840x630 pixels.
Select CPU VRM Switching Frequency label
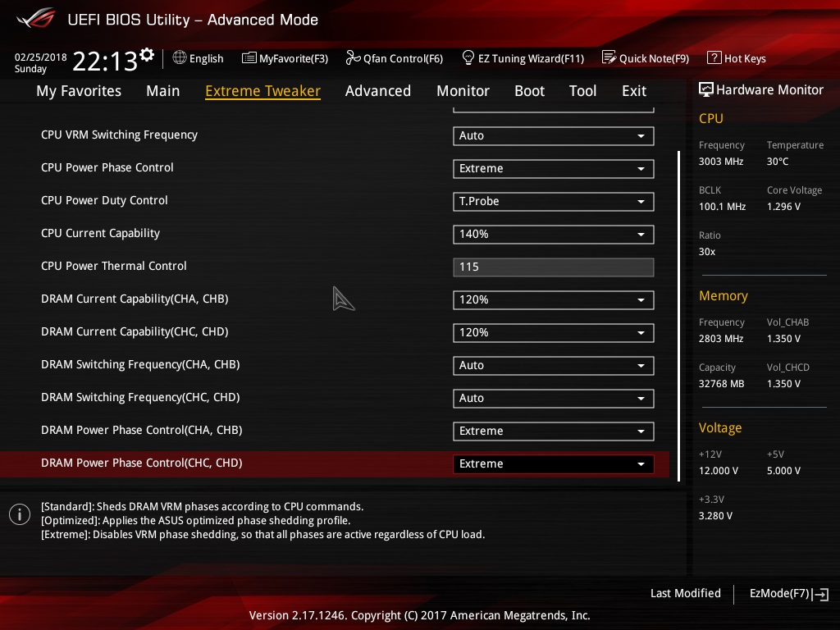[120, 135]
